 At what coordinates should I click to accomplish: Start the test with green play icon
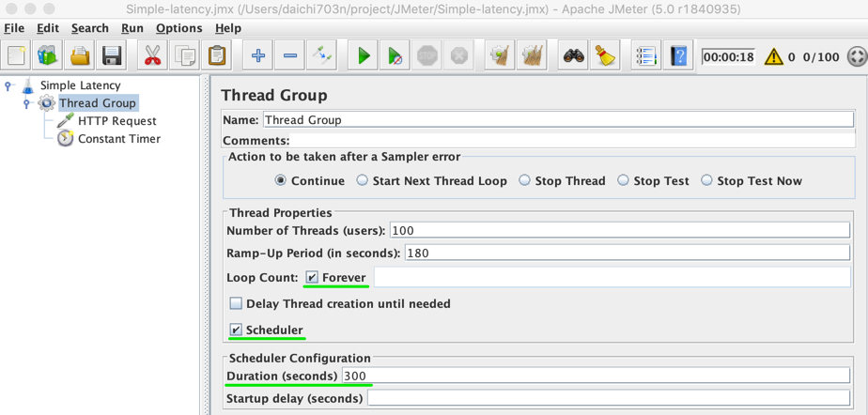pos(364,55)
